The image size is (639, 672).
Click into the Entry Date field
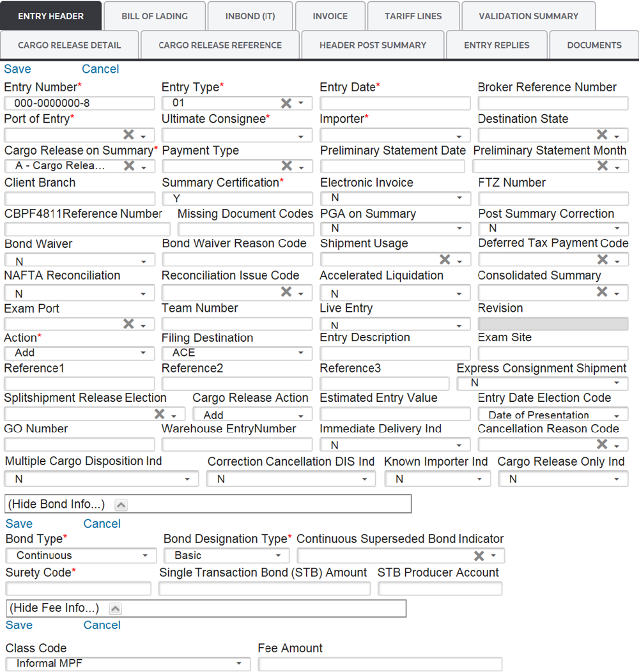pyautogui.click(x=395, y=103)
